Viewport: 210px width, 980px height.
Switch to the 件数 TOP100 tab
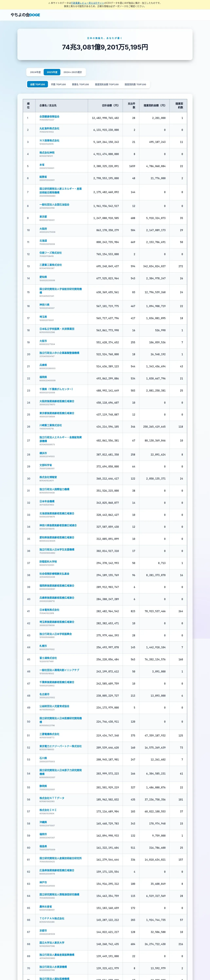(58, 84)
